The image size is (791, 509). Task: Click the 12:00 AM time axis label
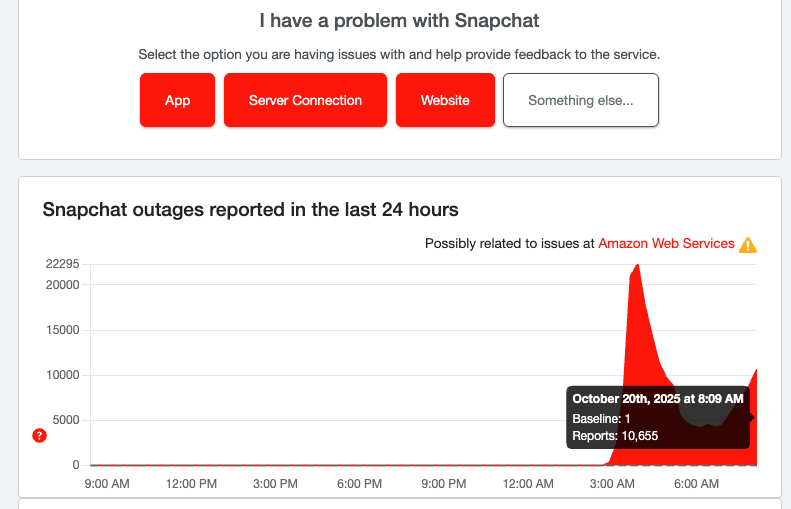pos(527,484)
